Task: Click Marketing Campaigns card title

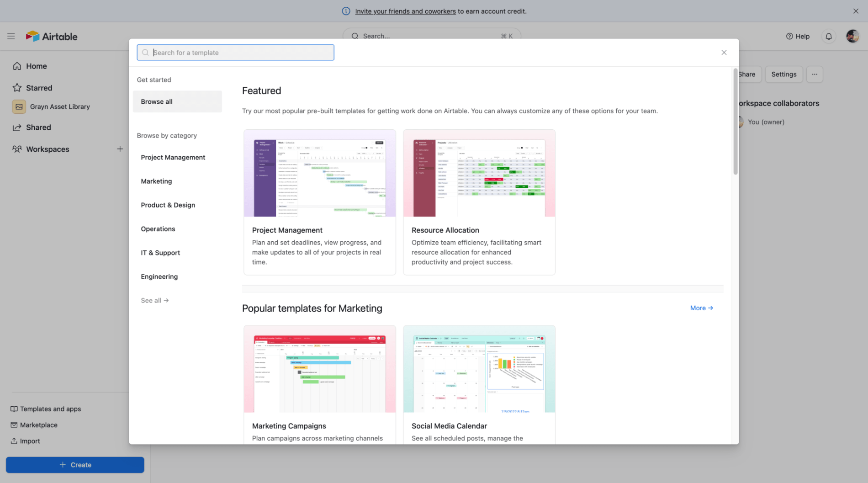Action: tap(289, 426)
